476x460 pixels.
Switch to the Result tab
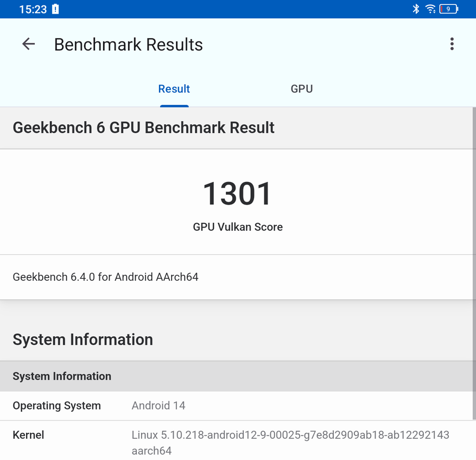pyautogui.click(x=174, y=89)
